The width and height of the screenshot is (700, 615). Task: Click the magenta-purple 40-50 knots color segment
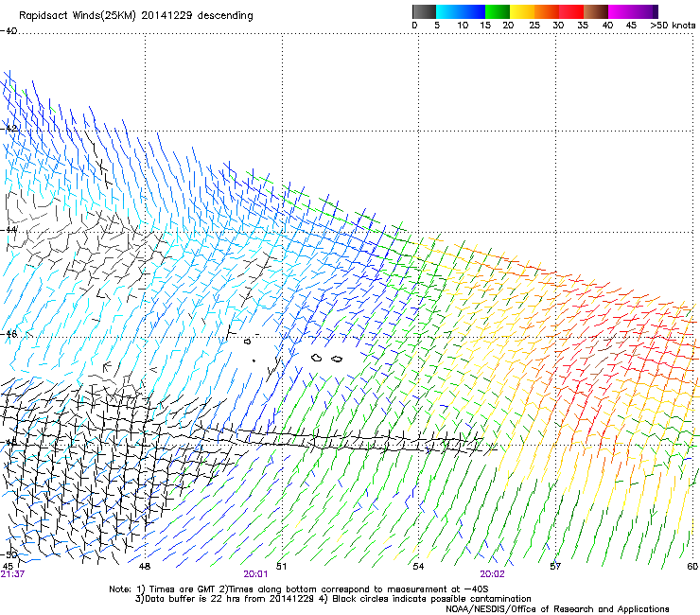coord(633,11)
